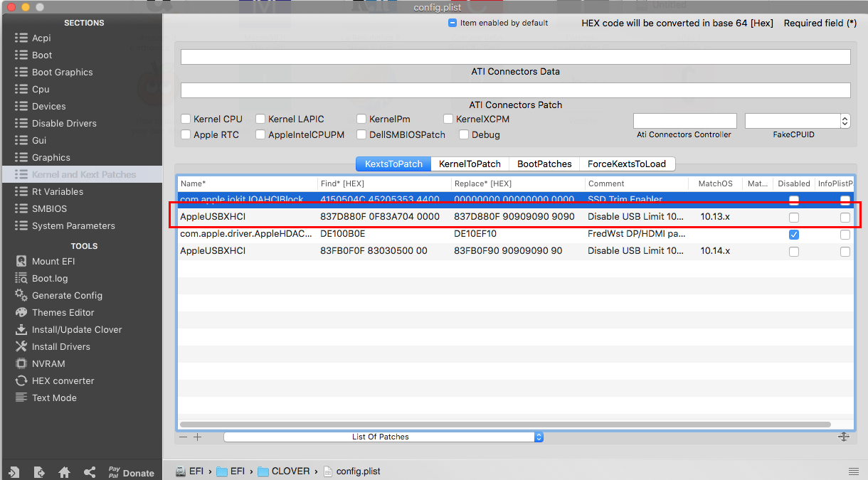Image resolution: width=868 pixels, height=480 pixels.
Task: Click the share icon in the bottom bar
Action: tap(90, 472)
